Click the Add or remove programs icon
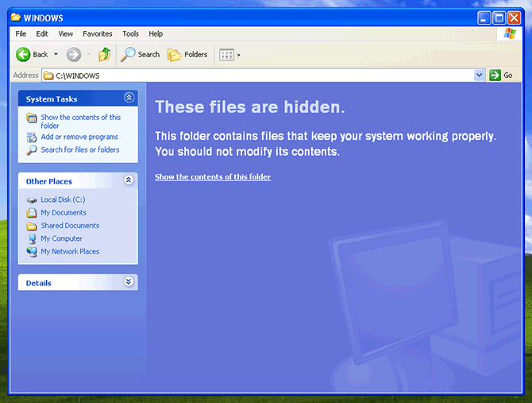Image resolution: width=532 pixels, height=403 pixels. [32, 138]
